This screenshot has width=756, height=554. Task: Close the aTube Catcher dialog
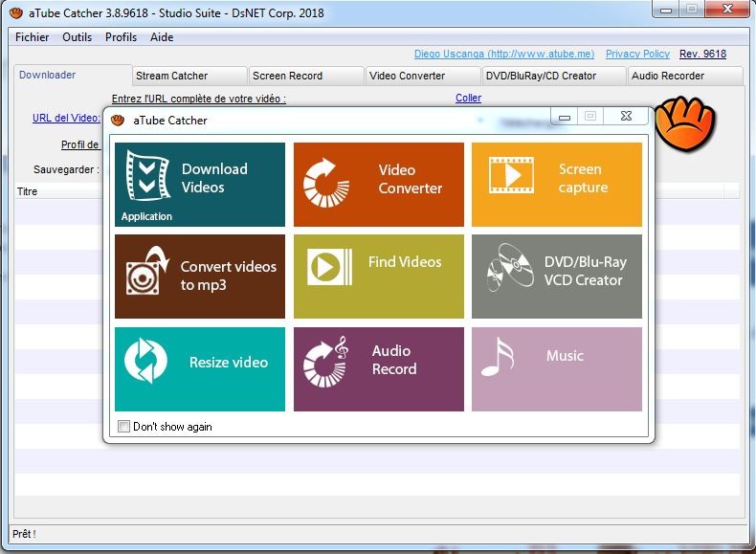pyautogui.click(x=626, y=116)
